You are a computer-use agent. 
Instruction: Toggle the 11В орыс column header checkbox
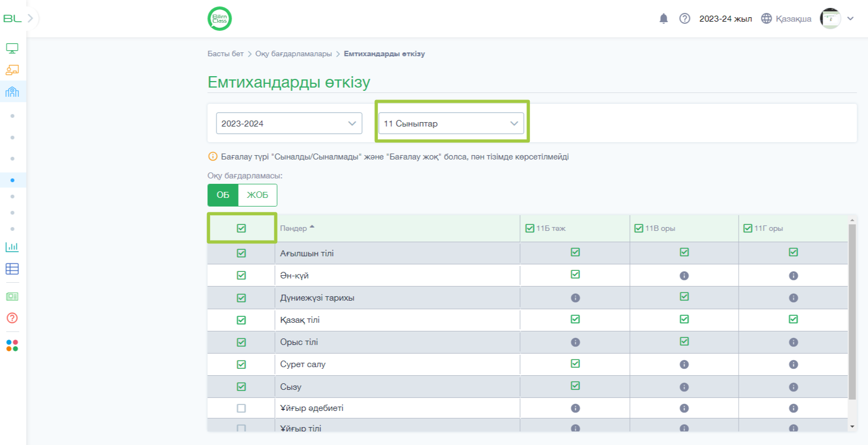pos(639,228)
